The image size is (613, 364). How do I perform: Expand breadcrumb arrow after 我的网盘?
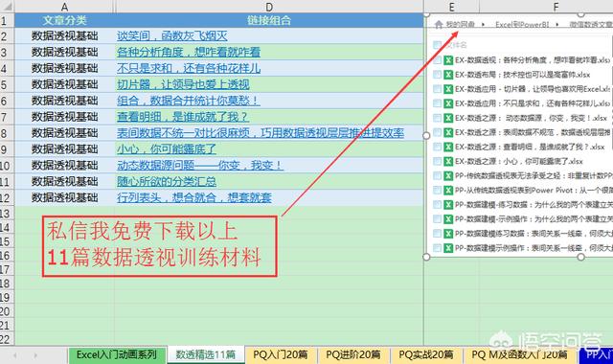(483, 25)
